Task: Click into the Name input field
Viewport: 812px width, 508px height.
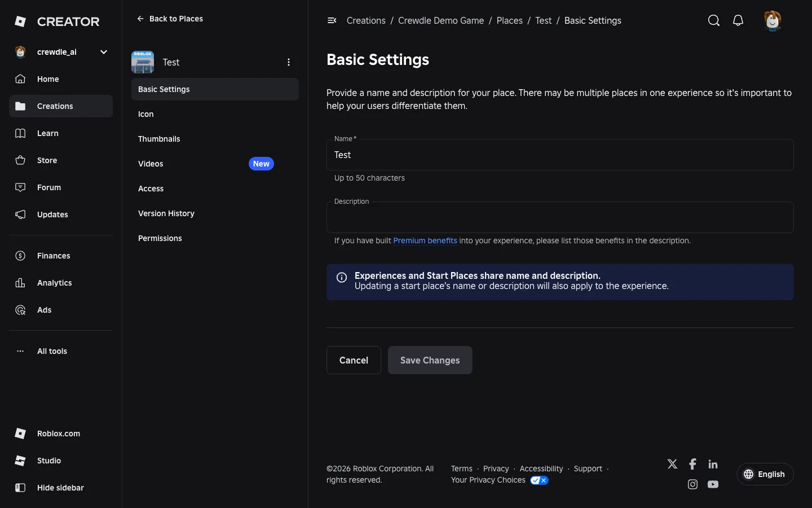Action: [x=560, y=155]
